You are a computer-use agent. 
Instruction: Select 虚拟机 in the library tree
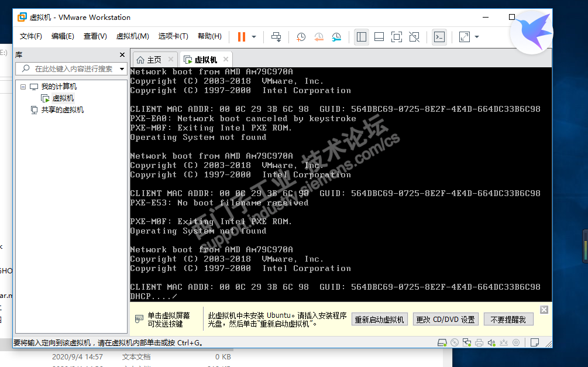(x=63, y=98)
